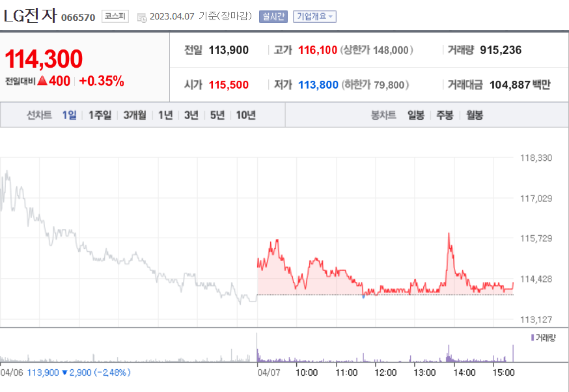Click the blue low-point marker on the price line
The width and height of the screenshot is (569, 392).
(363, 297)
